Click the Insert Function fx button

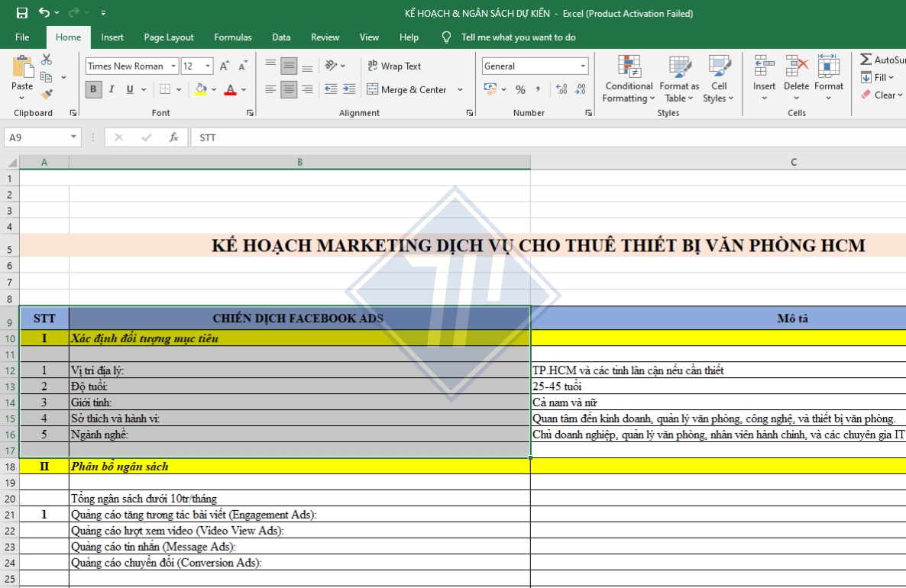click(x=173, y=137)
